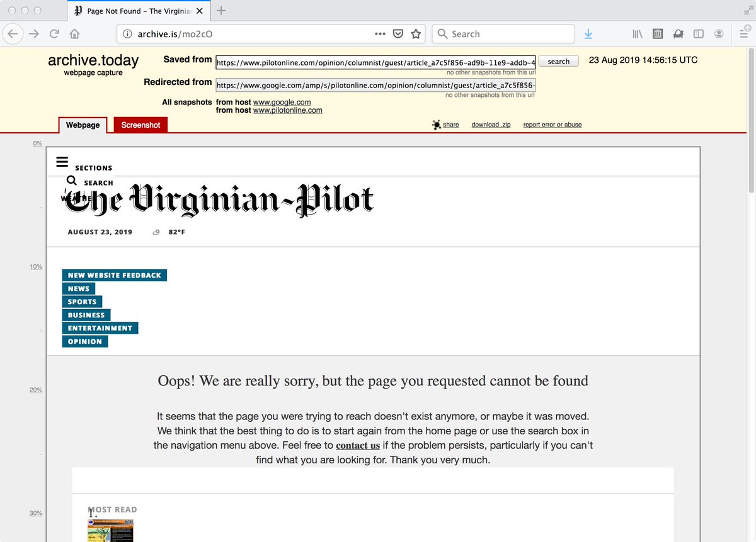Follow the contact us link
The width and height of the screenshot is (756, 542).
click(x=358, y=446)
